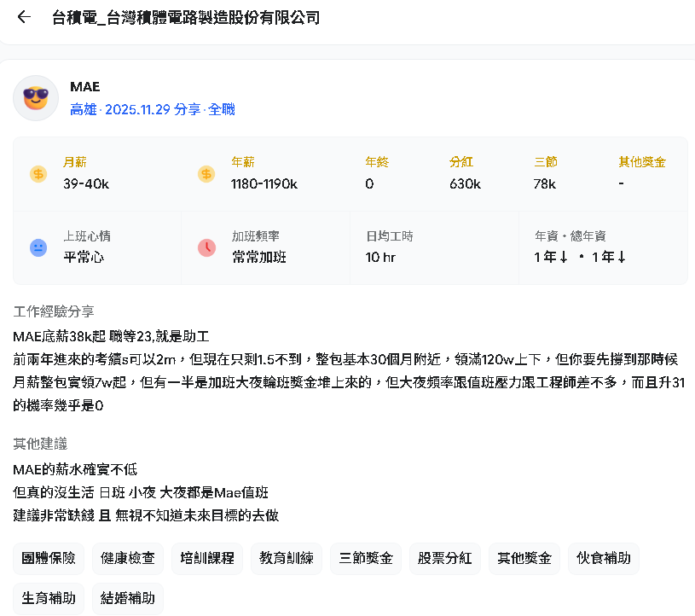Click the overtime value 常常加班
Image resolution: width=695 pixels, height=616 pixels.
point(259,257)
